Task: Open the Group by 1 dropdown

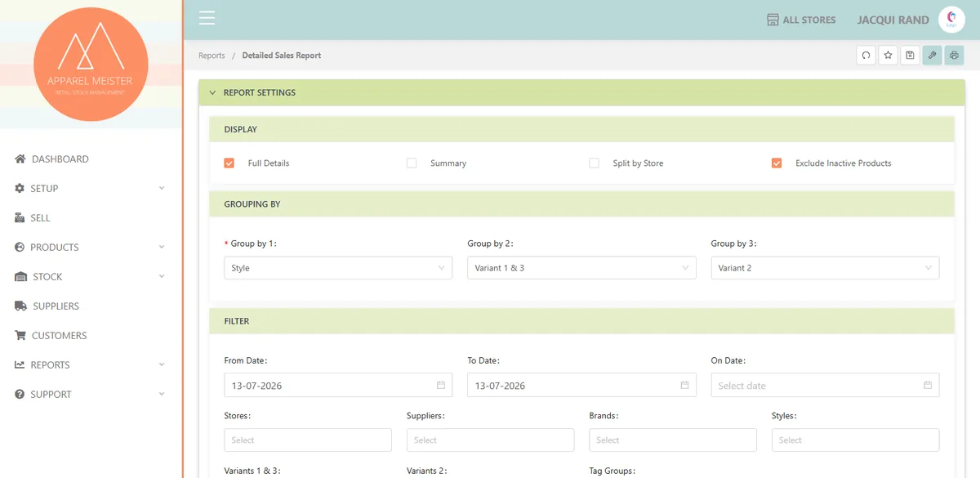Action: coord(338,268)
